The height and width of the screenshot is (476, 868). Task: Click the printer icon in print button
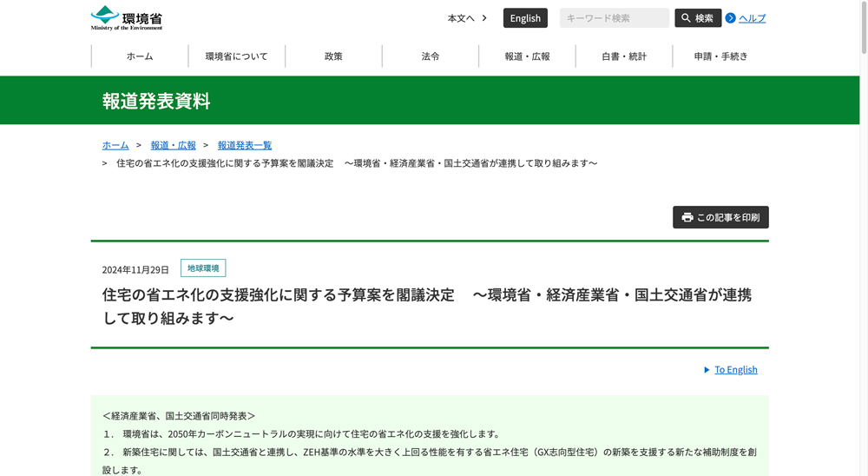[687, 217]
